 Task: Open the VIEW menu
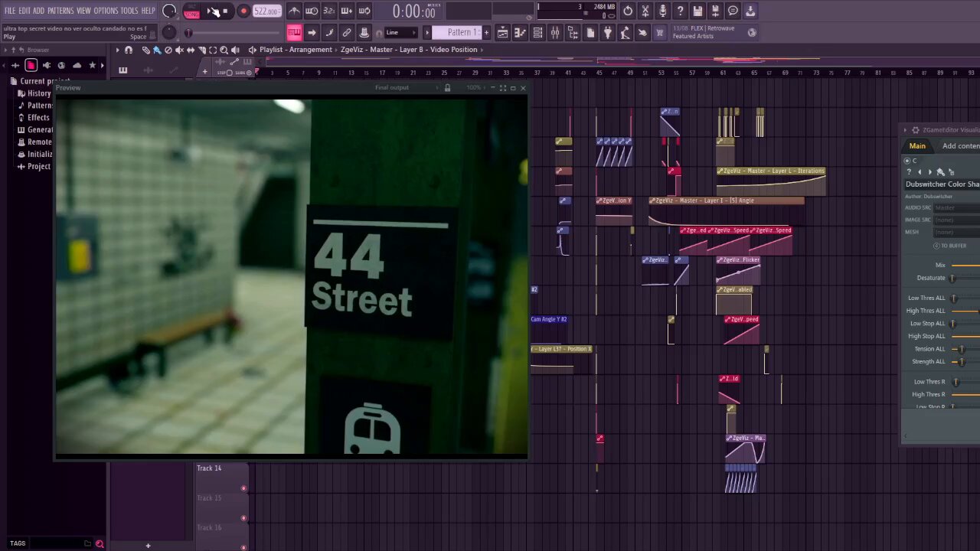pos(83,11)
